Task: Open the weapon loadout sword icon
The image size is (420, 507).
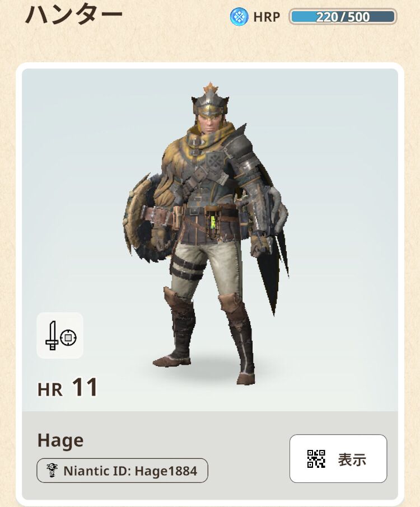Action: (x=52, y=336)
